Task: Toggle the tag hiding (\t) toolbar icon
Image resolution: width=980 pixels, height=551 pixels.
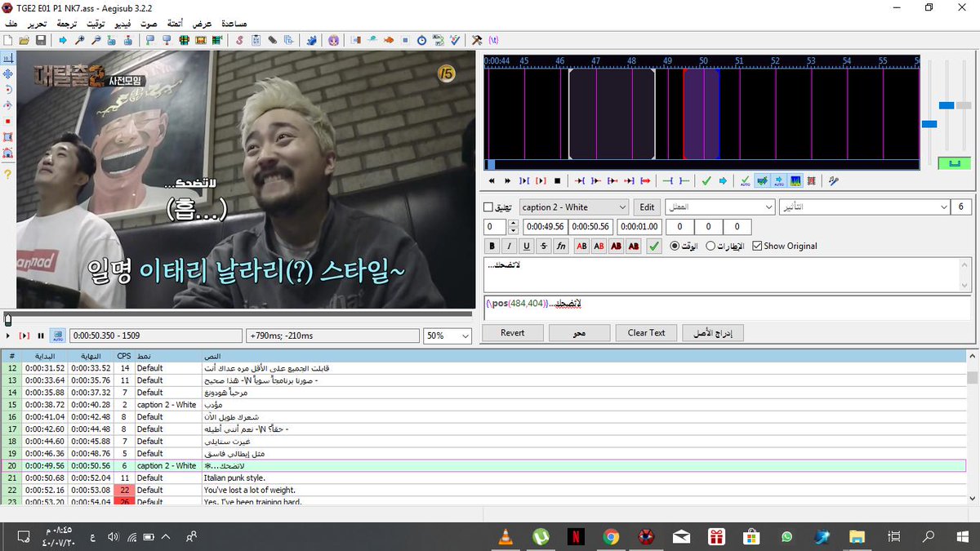Action: click(x=493, y=40)
